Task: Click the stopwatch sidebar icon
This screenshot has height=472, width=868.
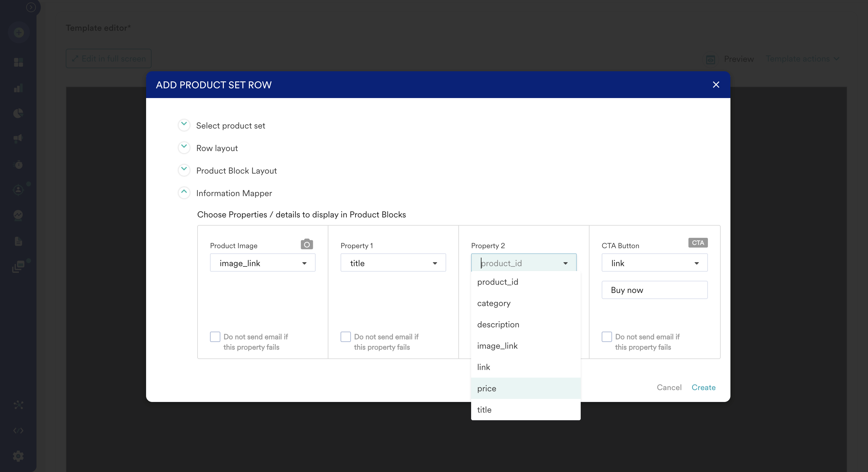Action: click(x=18, y=164)
